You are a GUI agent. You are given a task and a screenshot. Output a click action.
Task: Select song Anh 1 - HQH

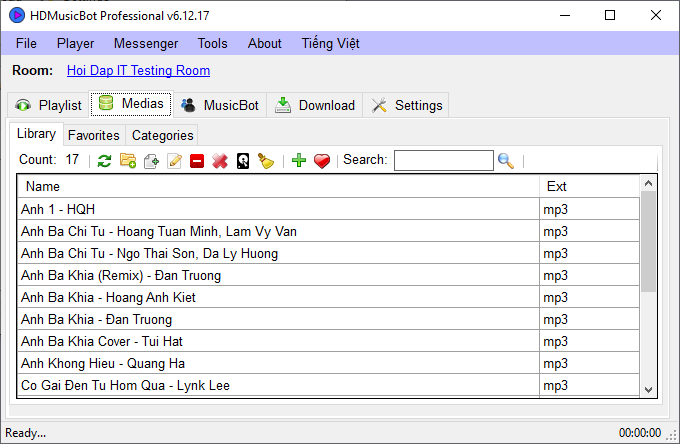[x=278, y=209]
